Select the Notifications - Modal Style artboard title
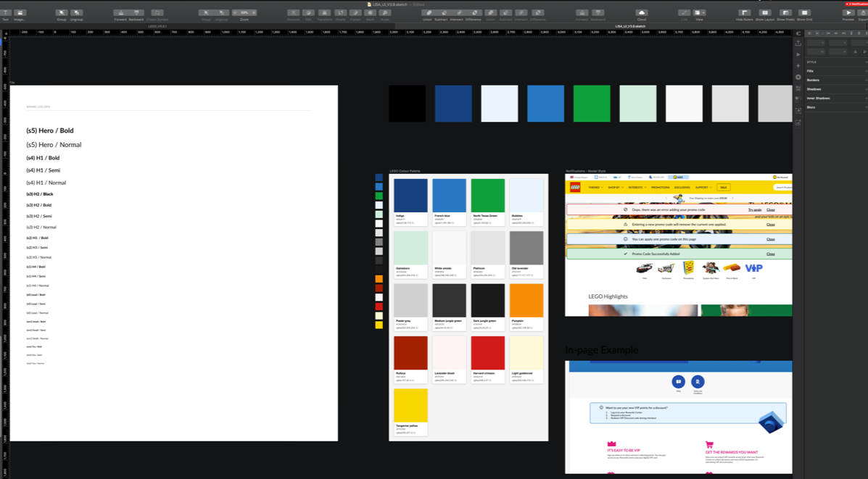Viewport: 868px width, 479px height. point(586,172)
